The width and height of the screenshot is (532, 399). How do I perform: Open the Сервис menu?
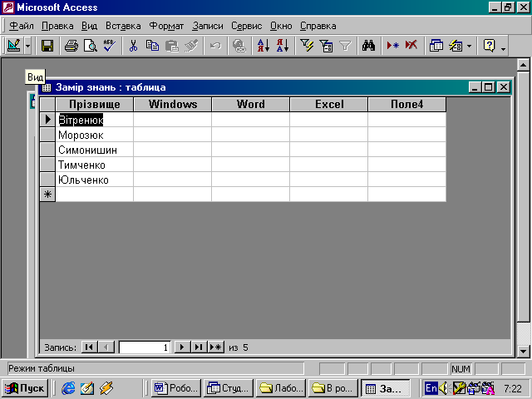(247, 26)
